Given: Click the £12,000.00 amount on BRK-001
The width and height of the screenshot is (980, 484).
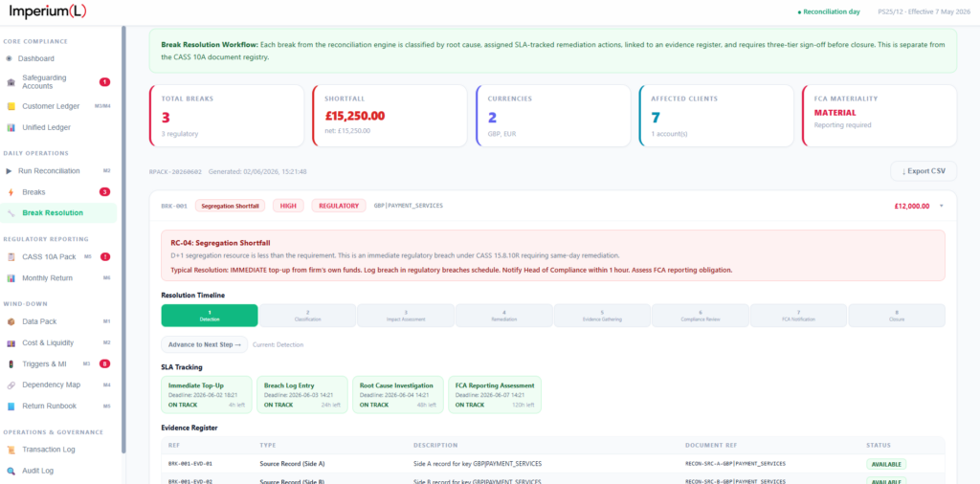Looking at the screenshot, I should click(x=912, y=206).
